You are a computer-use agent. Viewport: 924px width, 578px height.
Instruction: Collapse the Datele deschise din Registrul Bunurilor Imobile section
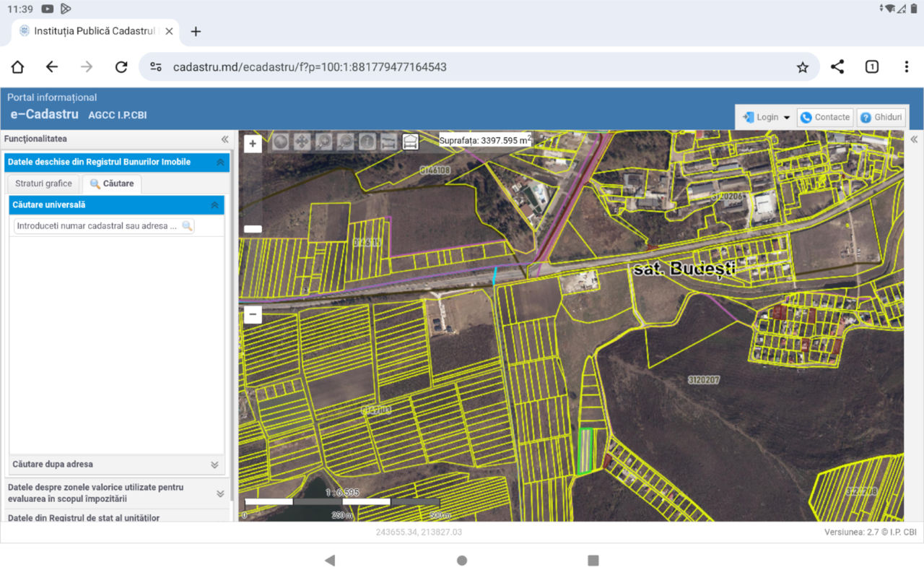coord(117,162)
